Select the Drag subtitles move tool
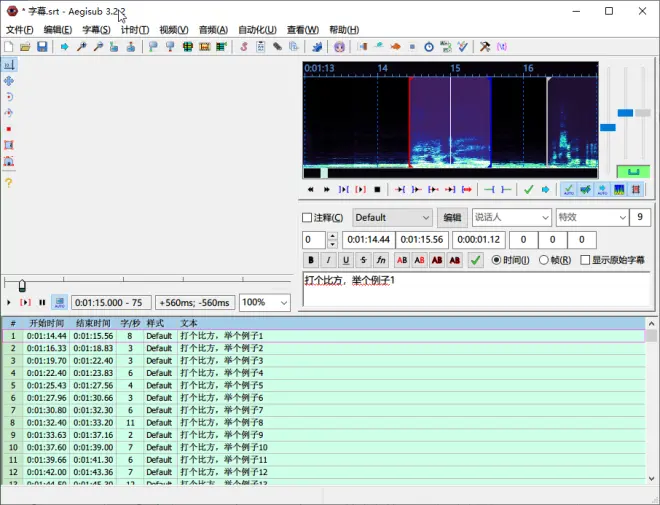This screenshot has height=505, width=660. click(x=9, y=81)
